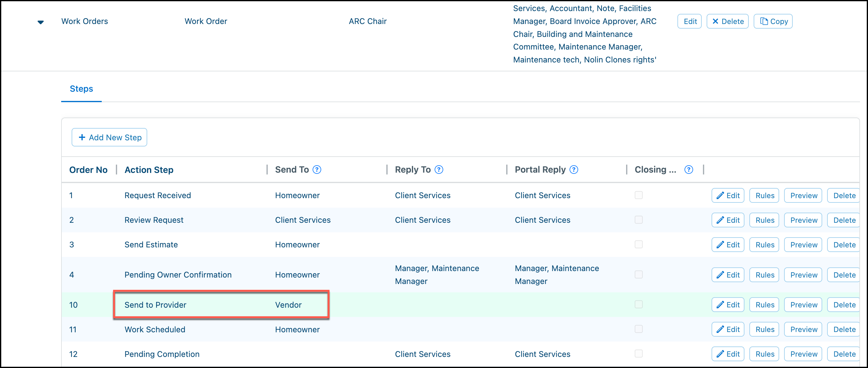Open Portal Reply help icon

point(574,170)
